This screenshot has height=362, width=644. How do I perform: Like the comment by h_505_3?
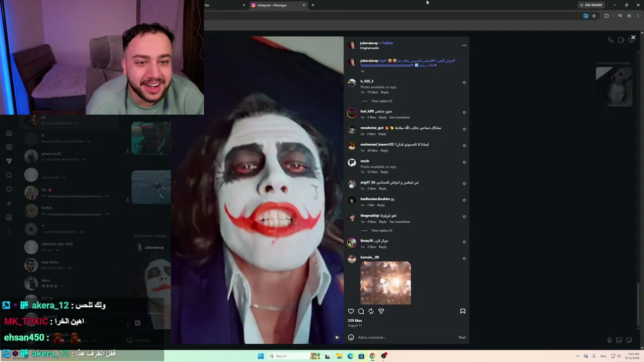tap(464, 83)
